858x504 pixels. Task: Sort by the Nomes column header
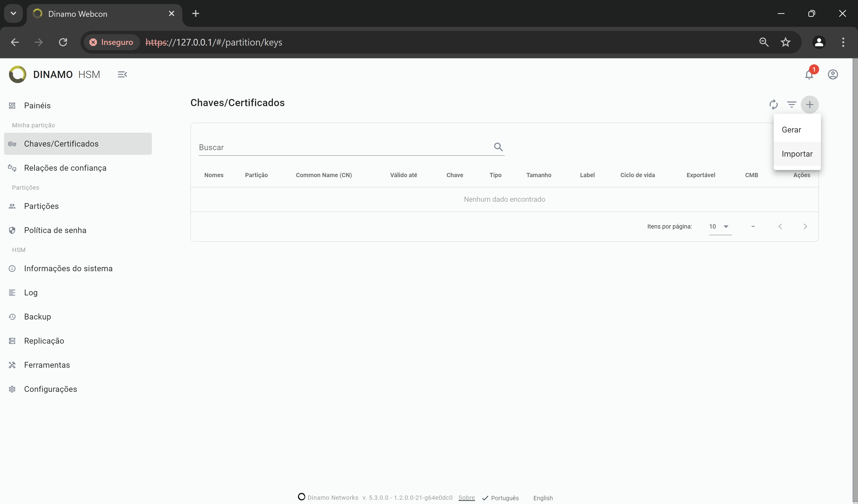214,175
